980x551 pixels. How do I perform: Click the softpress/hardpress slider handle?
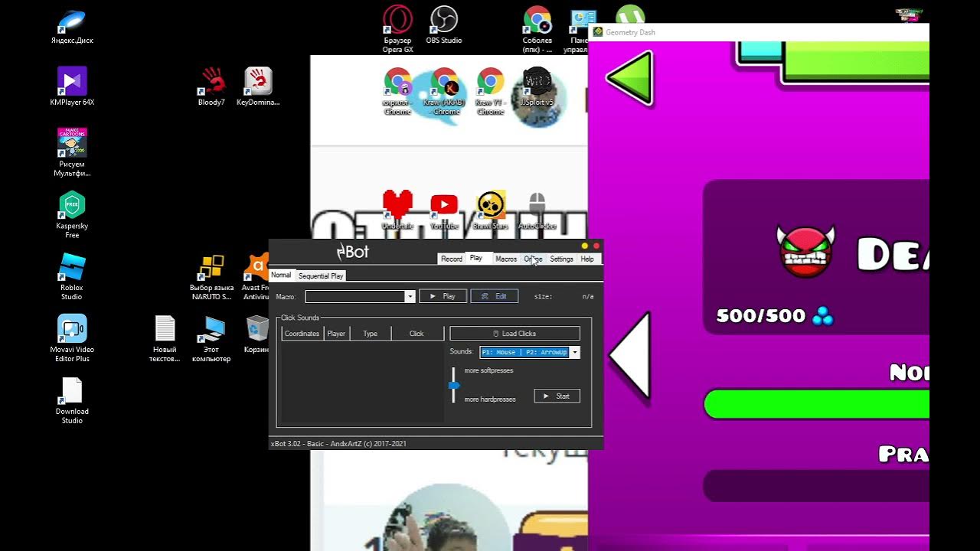click(454, 385)
